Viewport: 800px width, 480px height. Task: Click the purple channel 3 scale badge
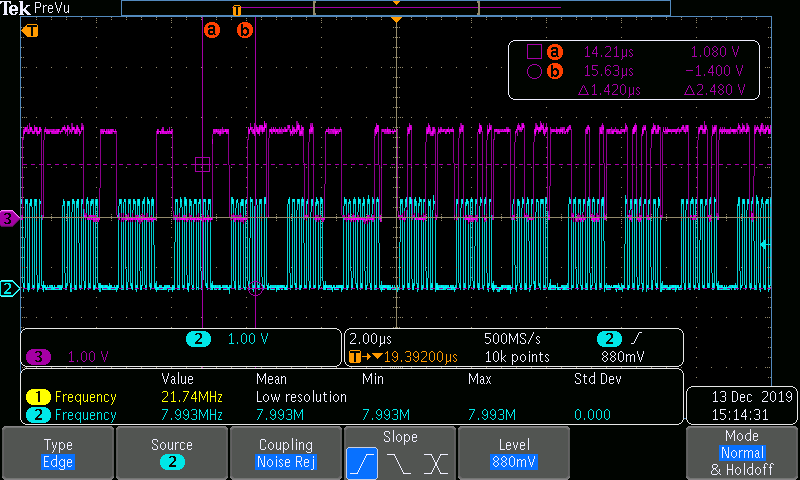pos(38,357)
